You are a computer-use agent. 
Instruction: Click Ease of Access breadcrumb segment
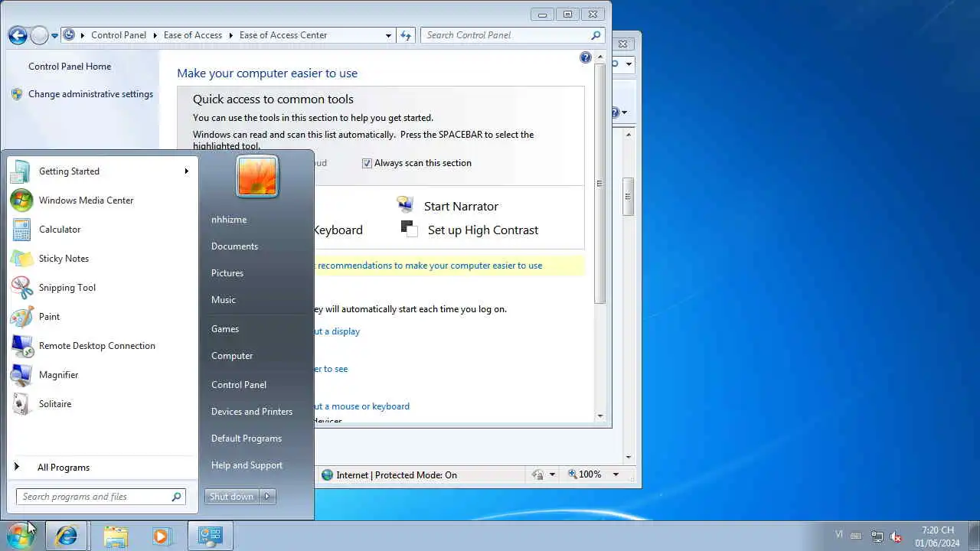coord(193,35)
